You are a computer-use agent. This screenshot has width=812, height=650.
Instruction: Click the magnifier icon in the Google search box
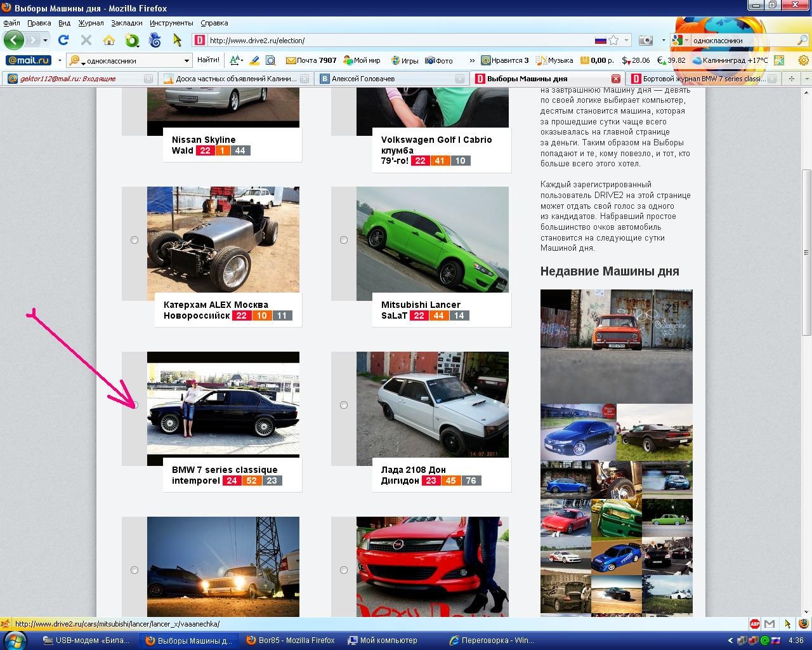pos(802,40)
